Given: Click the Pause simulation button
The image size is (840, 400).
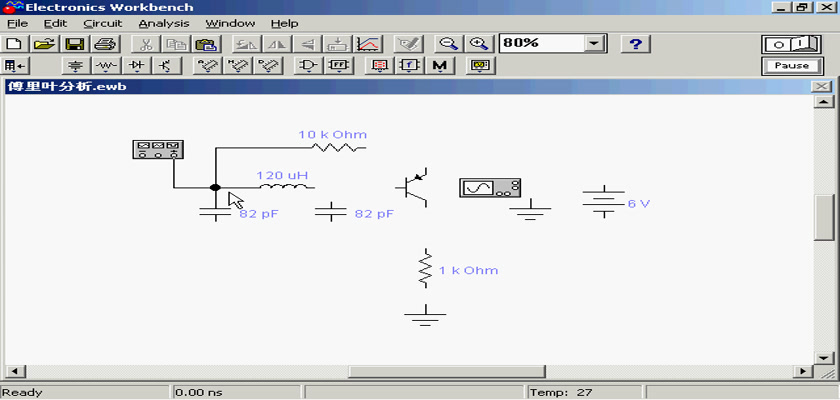Looking at the screenshot, I should click(x=792, y=66).
